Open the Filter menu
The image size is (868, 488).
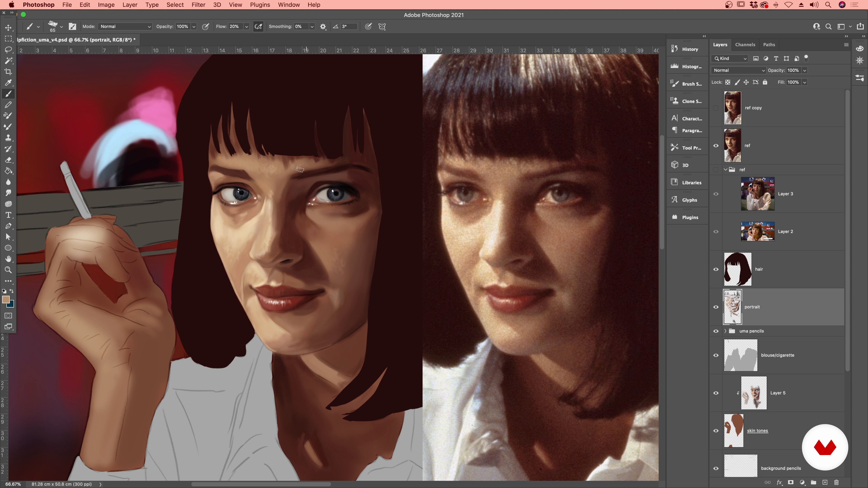198,5
